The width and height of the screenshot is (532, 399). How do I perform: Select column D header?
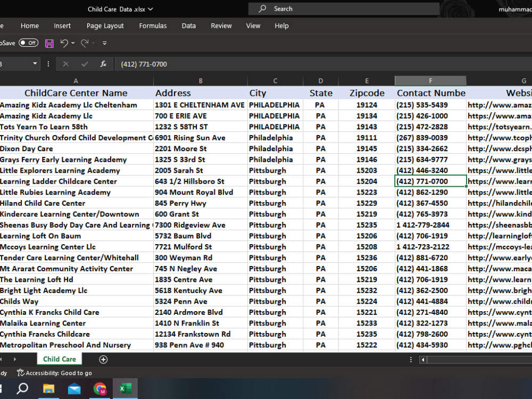(321, 81)
